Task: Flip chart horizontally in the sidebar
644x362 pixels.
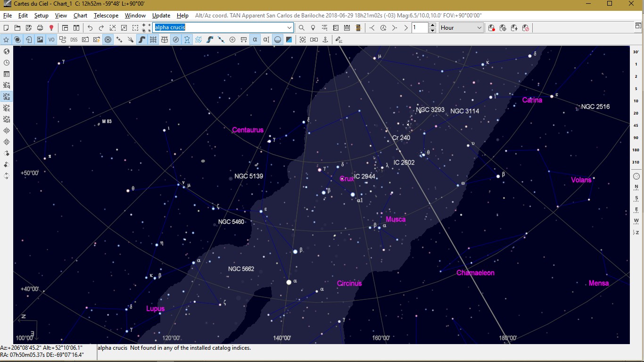Action: [7, 131]
